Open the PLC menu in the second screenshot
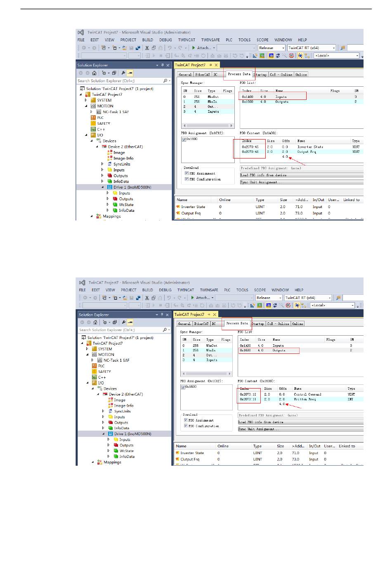This screenshot has height=571, width=392. pos(227,290)
